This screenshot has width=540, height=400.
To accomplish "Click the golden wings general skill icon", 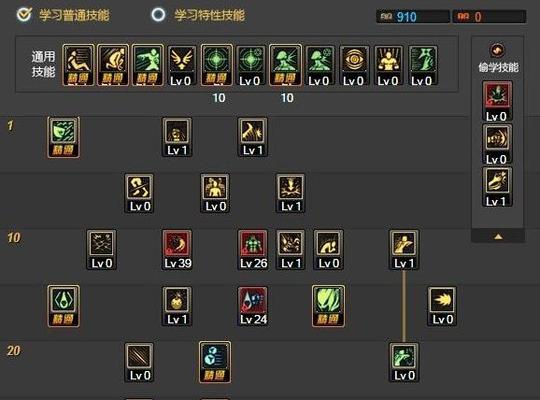I will click(181, 65).
